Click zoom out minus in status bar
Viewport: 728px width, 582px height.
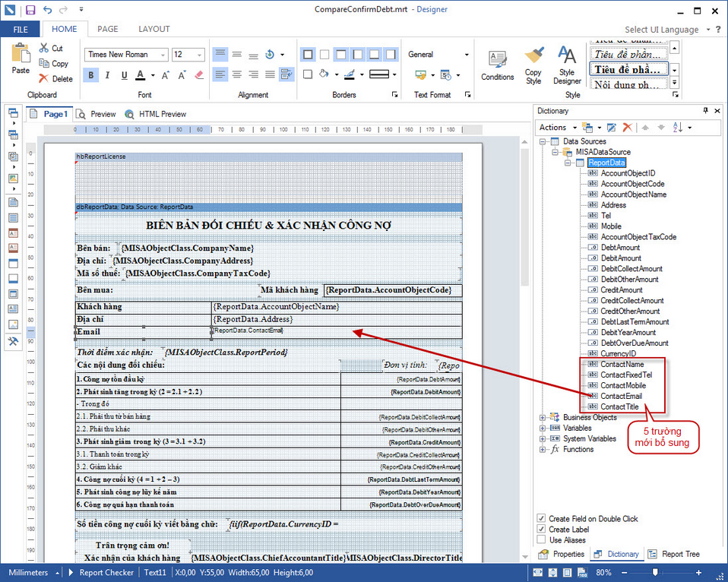pos(625,573)
